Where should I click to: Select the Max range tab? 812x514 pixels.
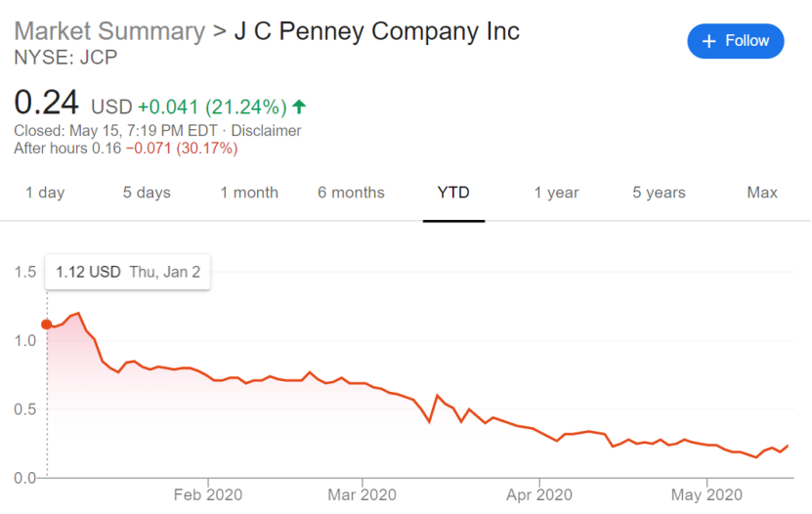click(762, 193)
